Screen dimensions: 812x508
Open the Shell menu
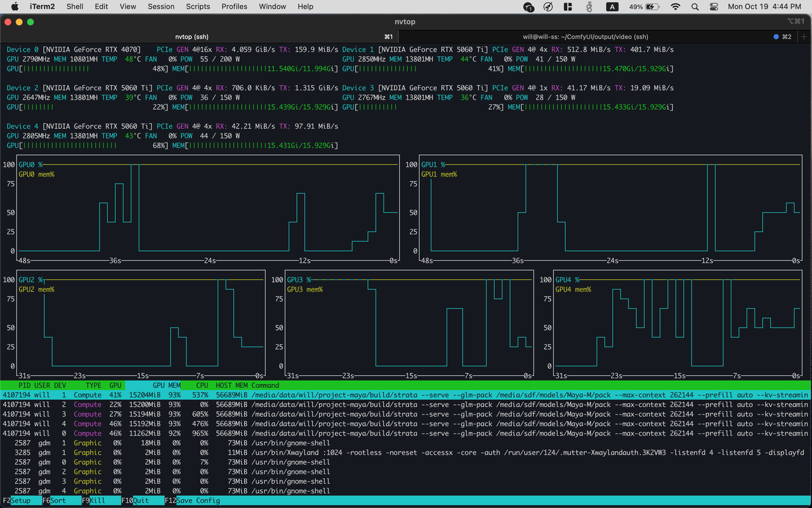[75, 6]
